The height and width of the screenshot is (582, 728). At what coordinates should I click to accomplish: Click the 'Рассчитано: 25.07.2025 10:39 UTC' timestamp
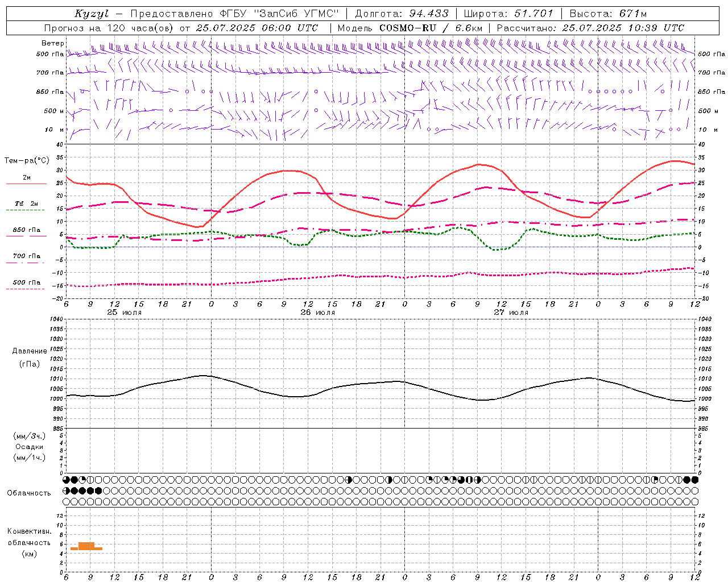pos(590,28)
